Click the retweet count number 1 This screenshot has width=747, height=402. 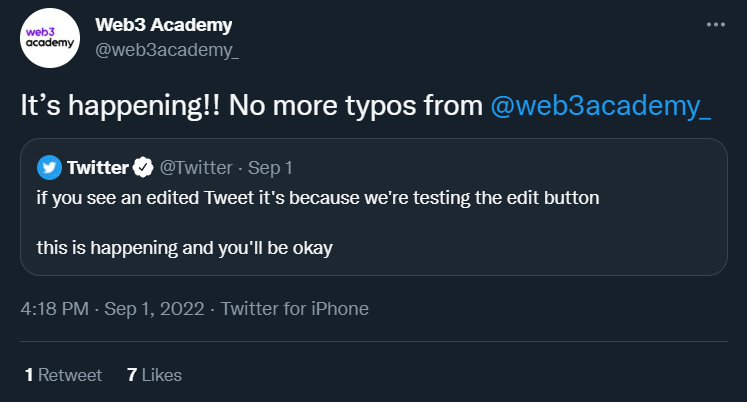[x=29, y=375]
